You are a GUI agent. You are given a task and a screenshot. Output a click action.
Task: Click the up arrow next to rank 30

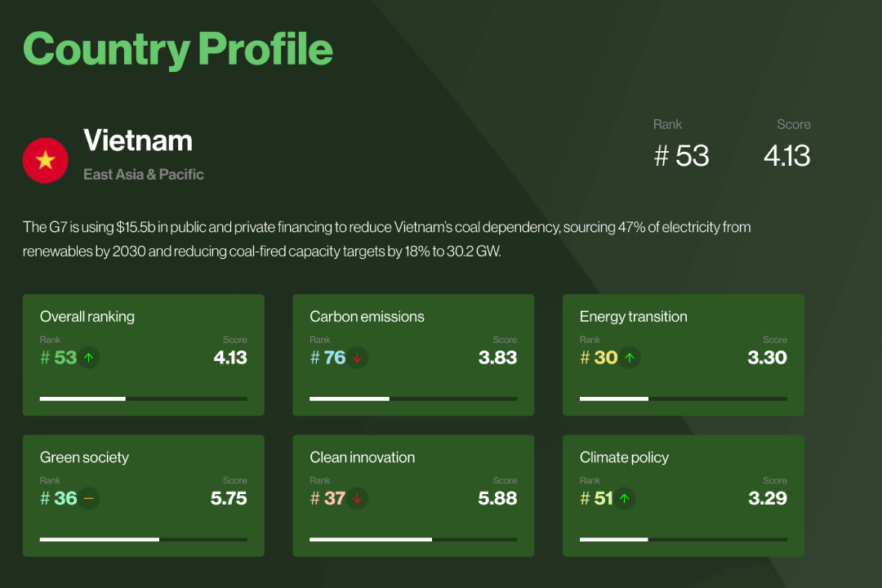pos(630,358)
